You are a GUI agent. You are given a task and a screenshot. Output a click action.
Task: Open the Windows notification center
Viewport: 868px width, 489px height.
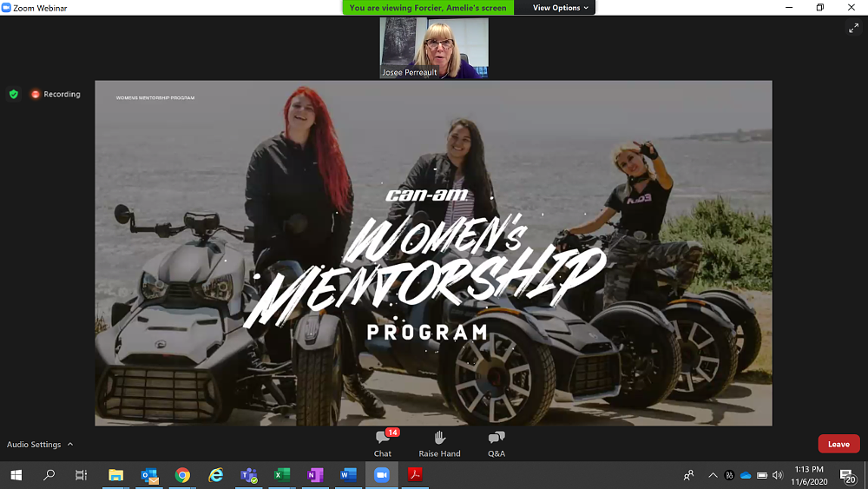(847, 475)
